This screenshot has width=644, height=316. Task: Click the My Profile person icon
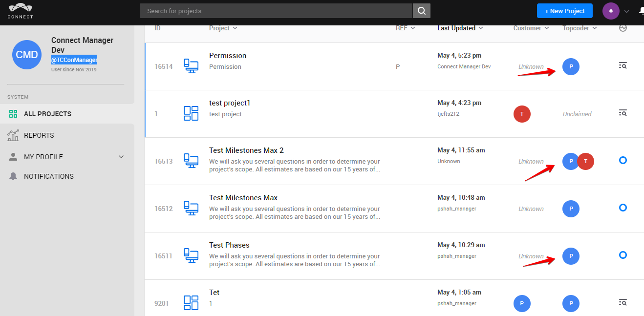pos(13,157)
